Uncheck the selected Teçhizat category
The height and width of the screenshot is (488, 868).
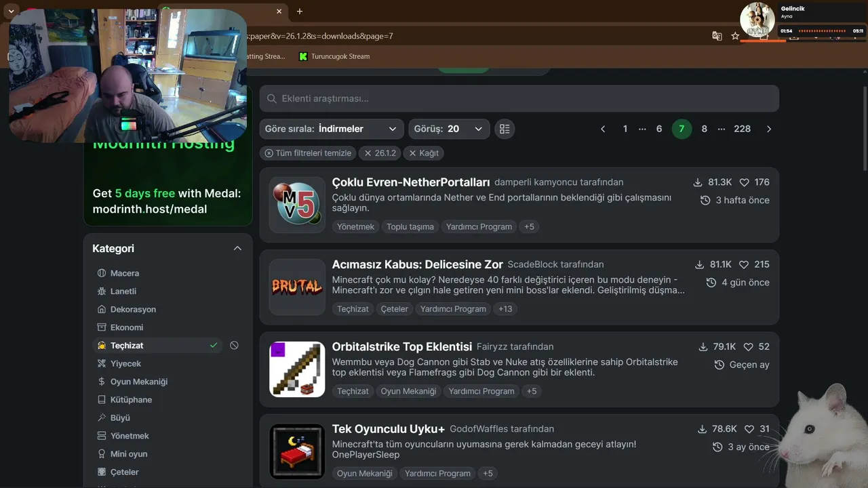157,346
